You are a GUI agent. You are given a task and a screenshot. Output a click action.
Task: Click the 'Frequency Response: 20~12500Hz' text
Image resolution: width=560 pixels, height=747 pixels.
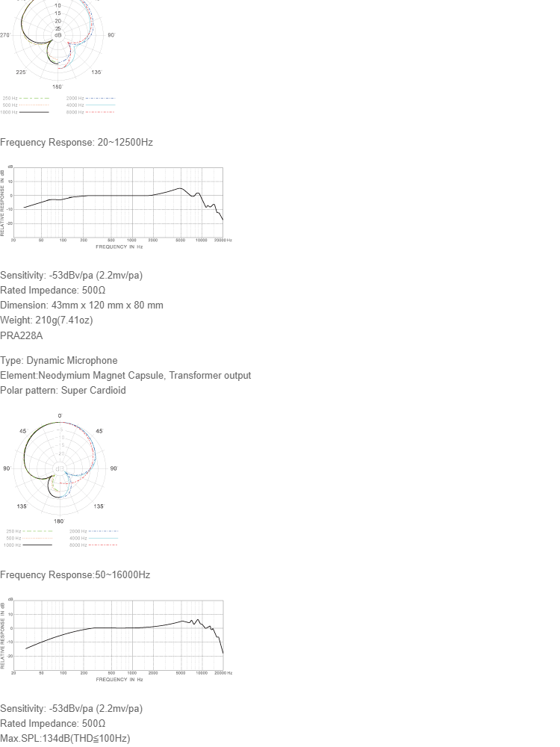tap(76, 143)
